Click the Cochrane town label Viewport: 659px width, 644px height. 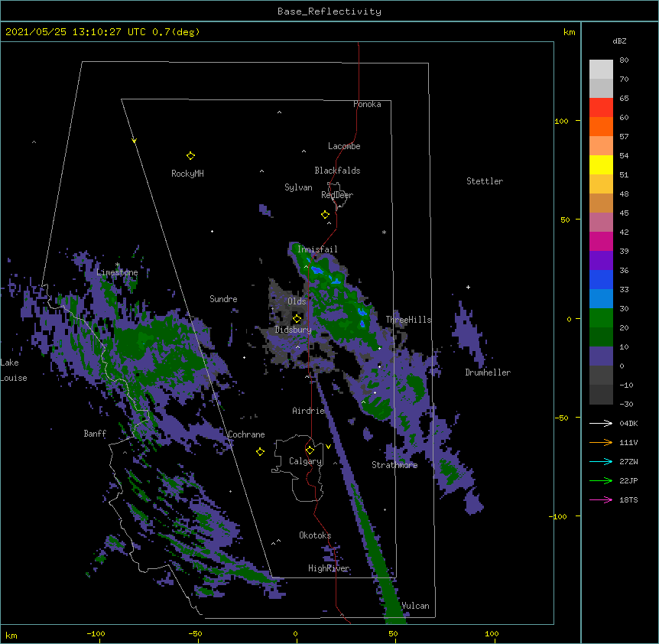coord(246,434)
